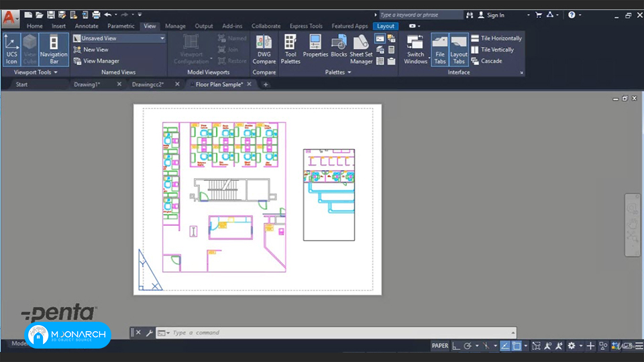Screen dimensions: 644x362
Task: Switch to the Insert ribbon tab
Action: click(x=59, y=26)
